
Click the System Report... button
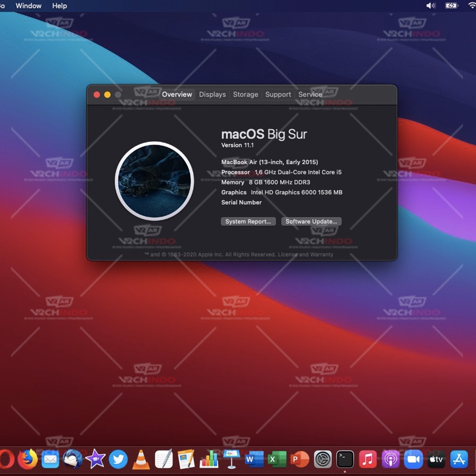(248, 222)
